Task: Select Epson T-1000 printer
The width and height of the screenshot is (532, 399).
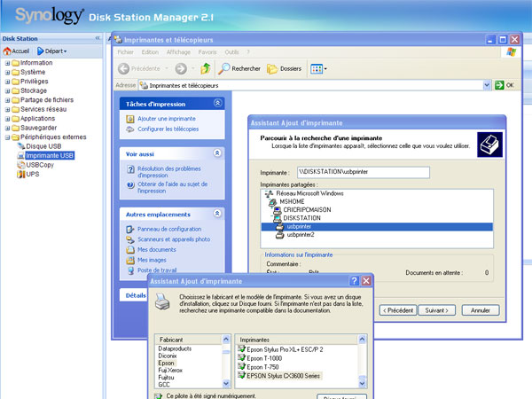Action: pyautogui.click(x=264, y=358)
